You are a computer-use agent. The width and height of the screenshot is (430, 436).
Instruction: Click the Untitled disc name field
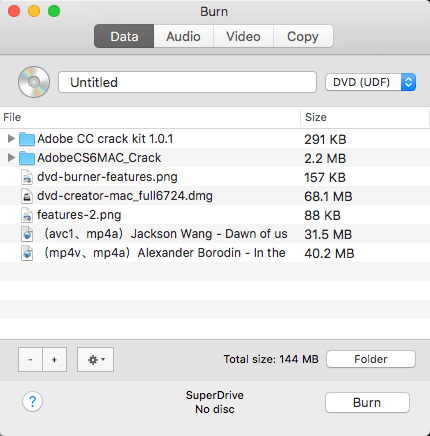pos(187,82)
